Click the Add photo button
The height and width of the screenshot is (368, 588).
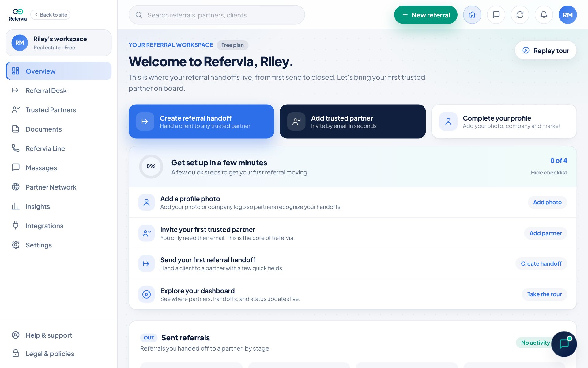point(547,202)
